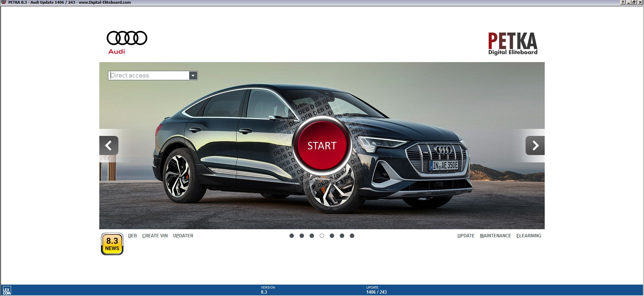Open the CREATE VIN menu item
The width and height of the screenshot is (644, 296).
(x=155, y=236)
